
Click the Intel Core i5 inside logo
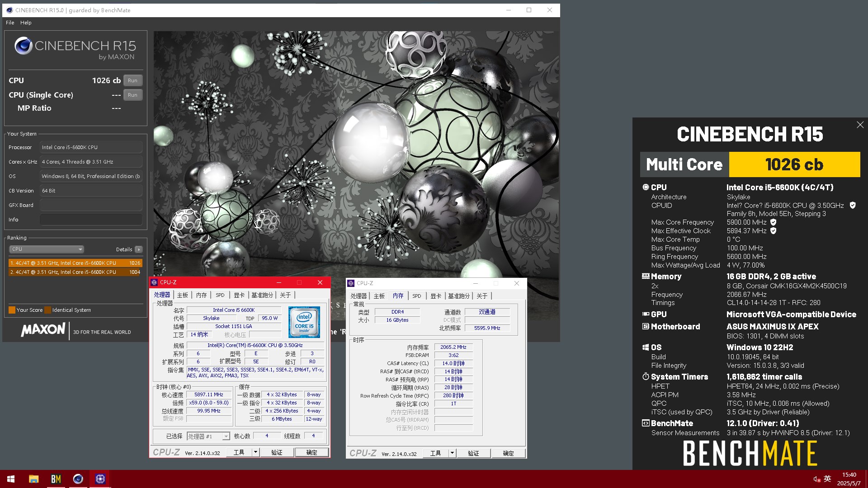pyautogui.click(x=304, y=322)
